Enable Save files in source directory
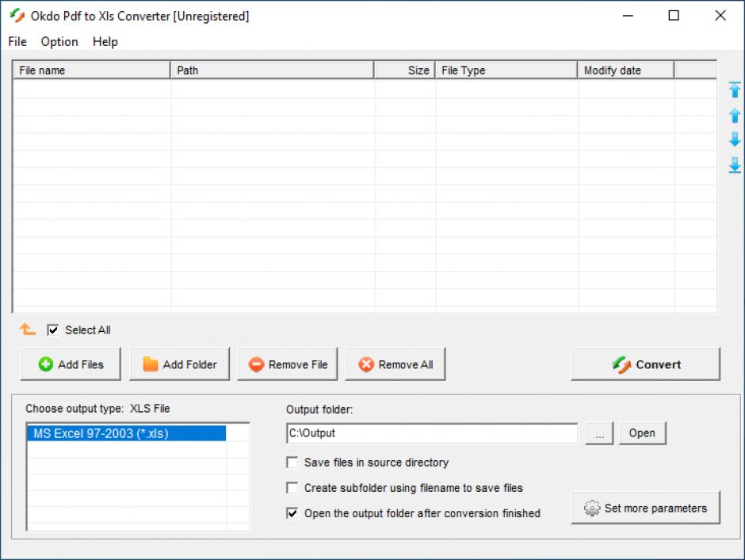 (292, 462)
